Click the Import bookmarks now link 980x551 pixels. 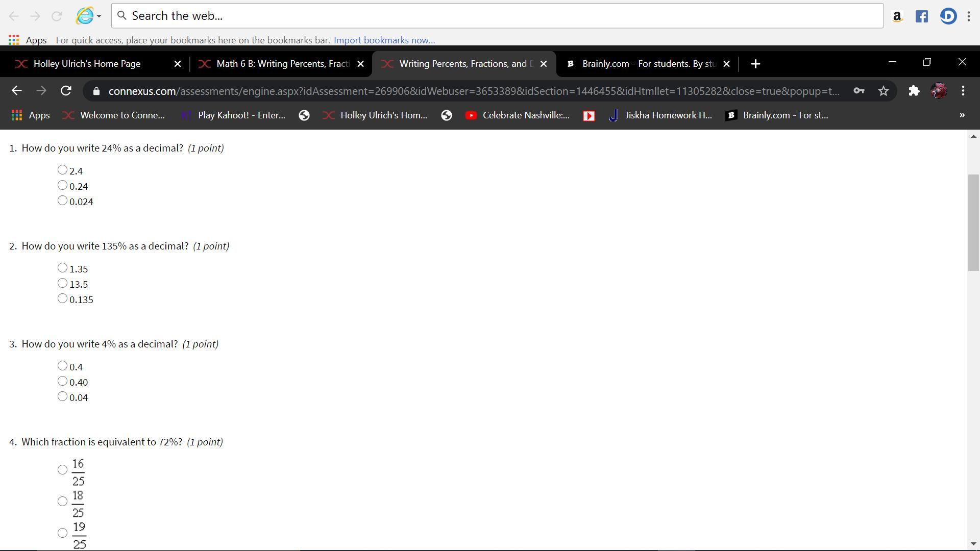click(384, 40)
